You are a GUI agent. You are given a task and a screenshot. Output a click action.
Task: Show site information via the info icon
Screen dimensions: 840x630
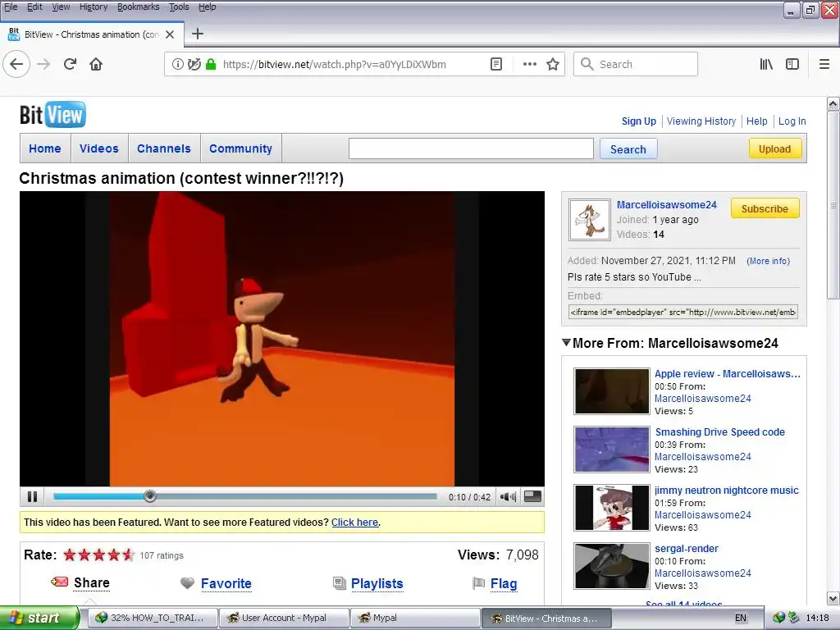tap(177, 64)
